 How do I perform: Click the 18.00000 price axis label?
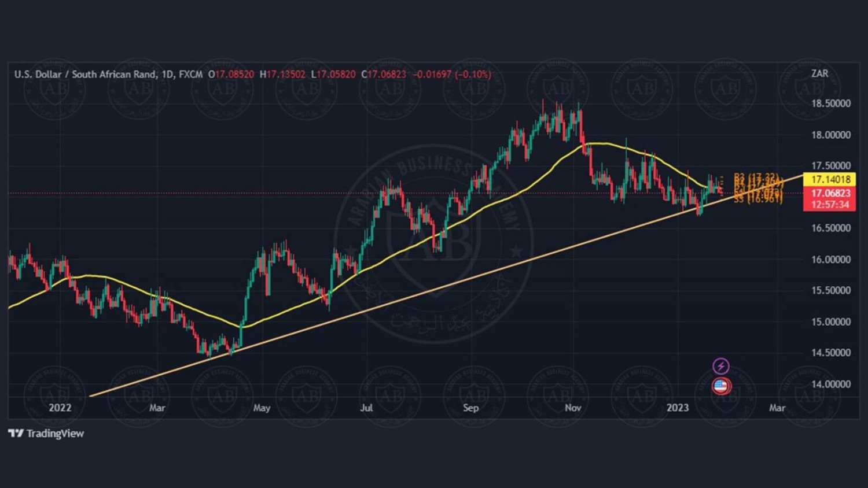(x=831, y=135)
